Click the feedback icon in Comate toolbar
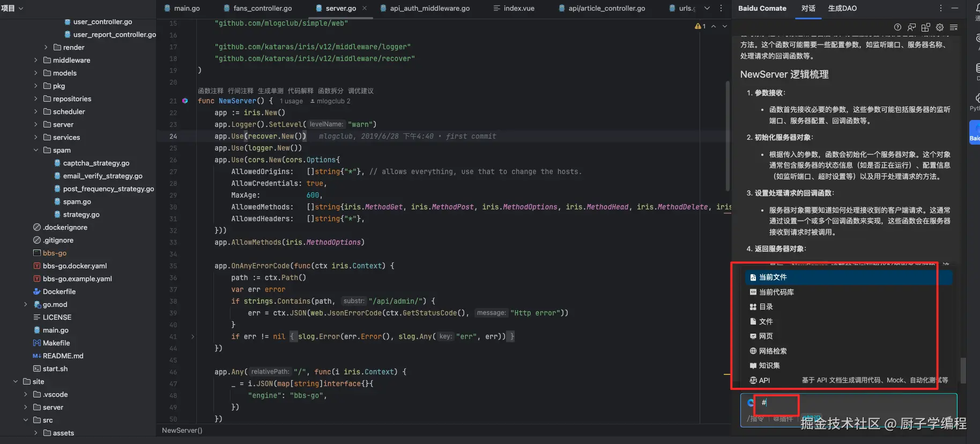 pyautogui.click(x=911, y=27)
